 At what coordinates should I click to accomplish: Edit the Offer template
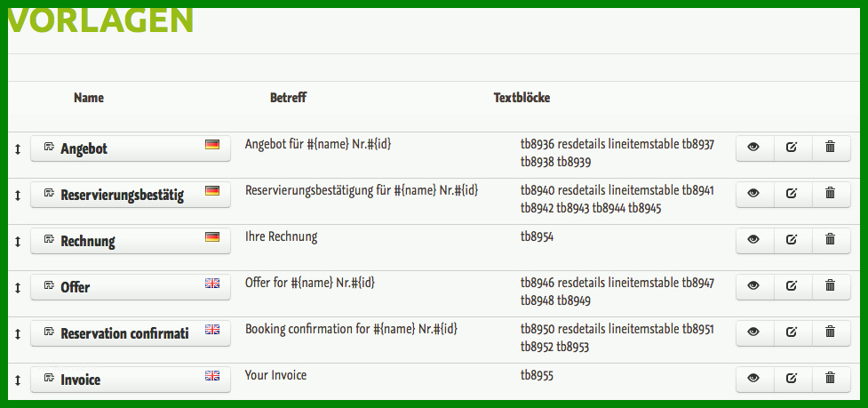tap(792, 286)
